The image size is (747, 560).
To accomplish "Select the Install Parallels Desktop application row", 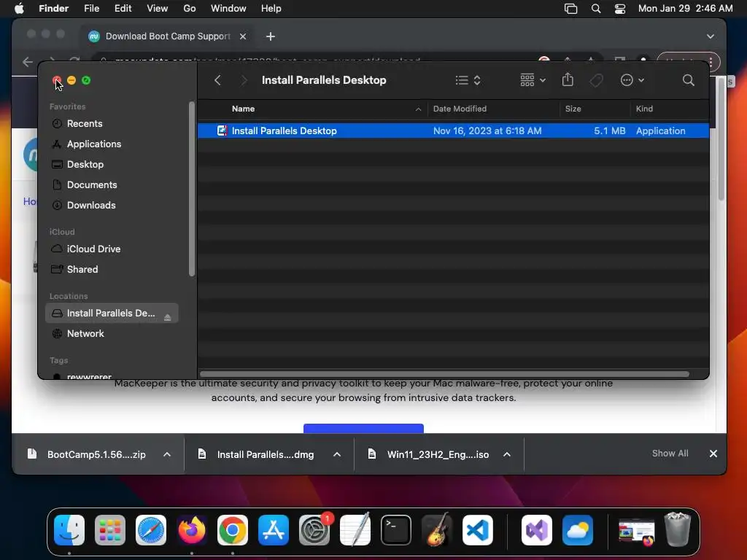I will 453,131.
